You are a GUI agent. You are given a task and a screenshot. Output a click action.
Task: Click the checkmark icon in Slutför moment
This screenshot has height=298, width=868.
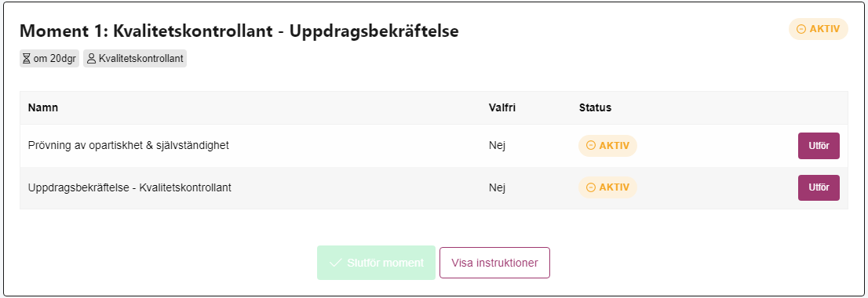(335, 263)
